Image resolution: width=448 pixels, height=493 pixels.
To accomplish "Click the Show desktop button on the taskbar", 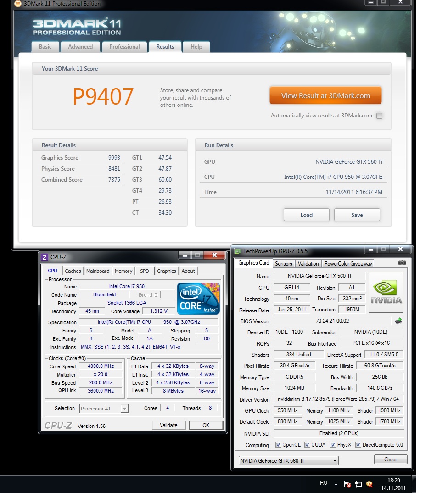I will pyautogui.click(x=414, y=484).
